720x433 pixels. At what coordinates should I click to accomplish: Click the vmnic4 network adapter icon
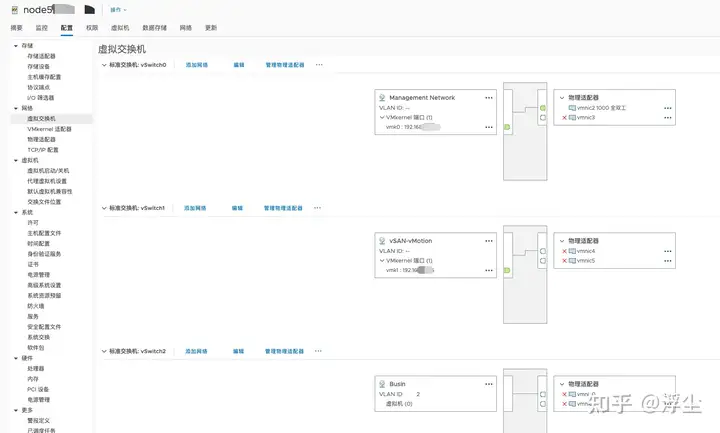[572, 251]
